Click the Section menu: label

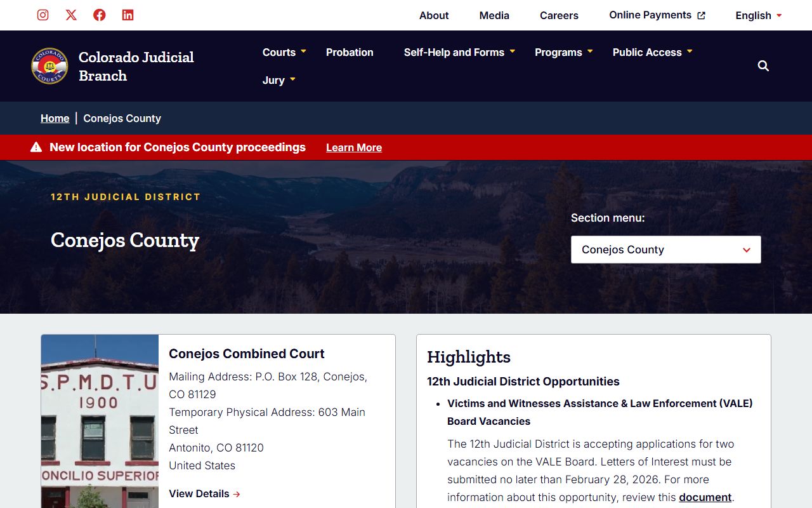[608, 218]
